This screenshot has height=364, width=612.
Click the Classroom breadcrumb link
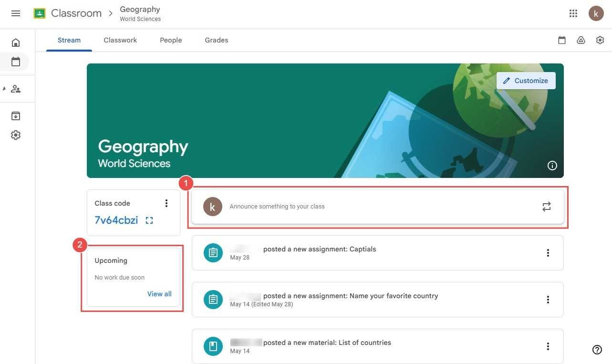coord(76,13)
